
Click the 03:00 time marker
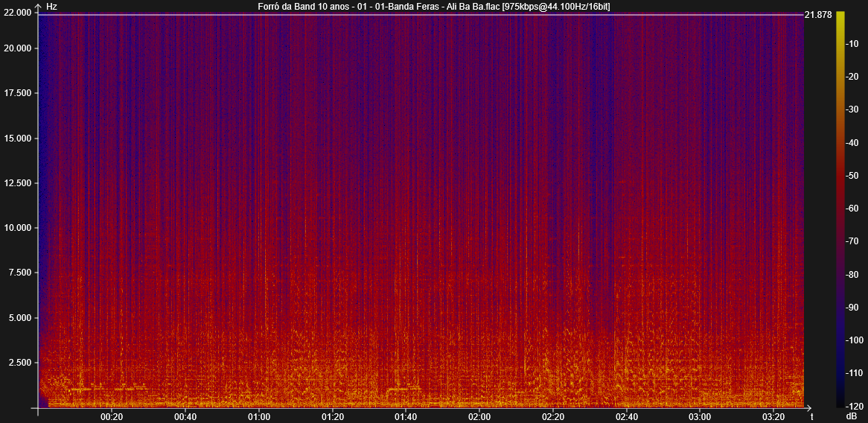point(700,416)
